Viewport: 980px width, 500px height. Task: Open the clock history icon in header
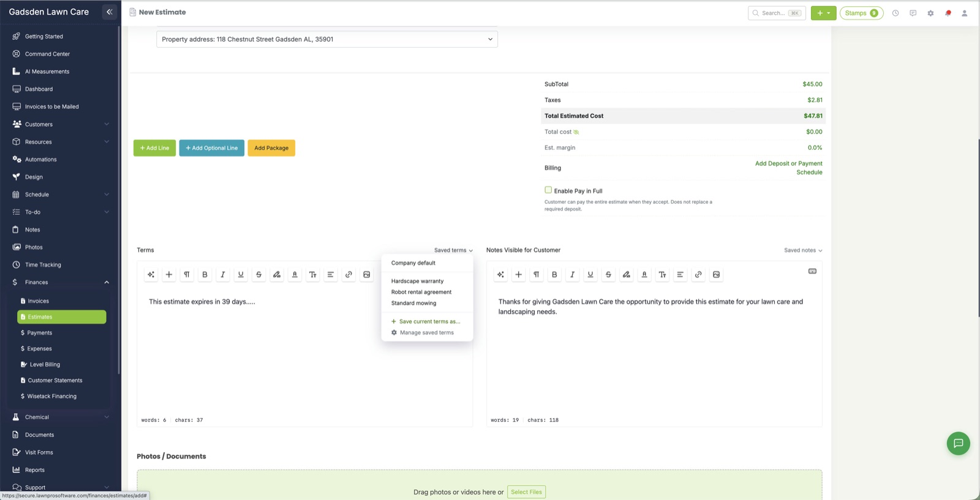895,13
